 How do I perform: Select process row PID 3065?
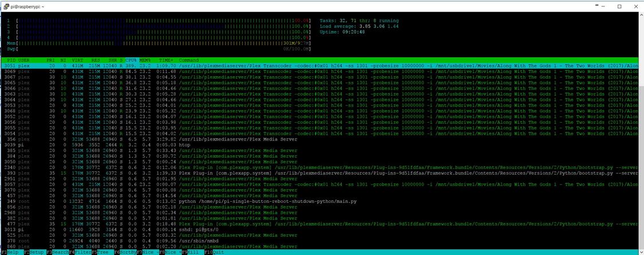coord(321,83)
